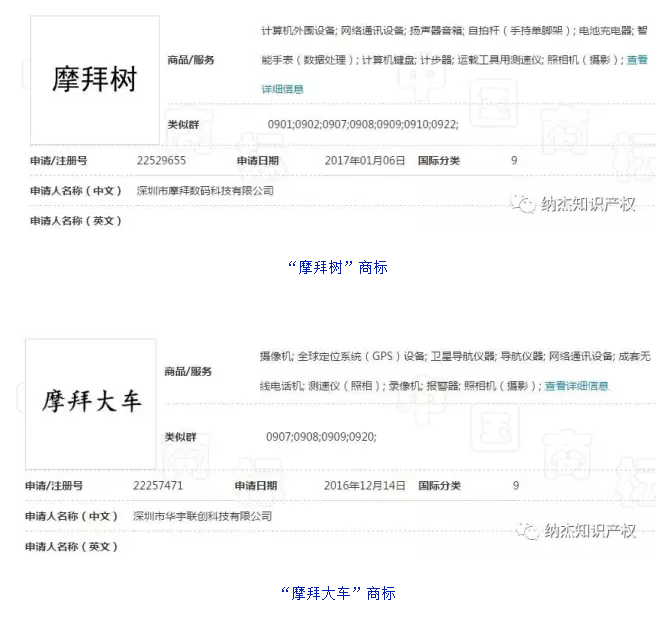Click the 摩拜大车 trademark image
The width and height of the screenshot is (668, 629).
[91, 404]
